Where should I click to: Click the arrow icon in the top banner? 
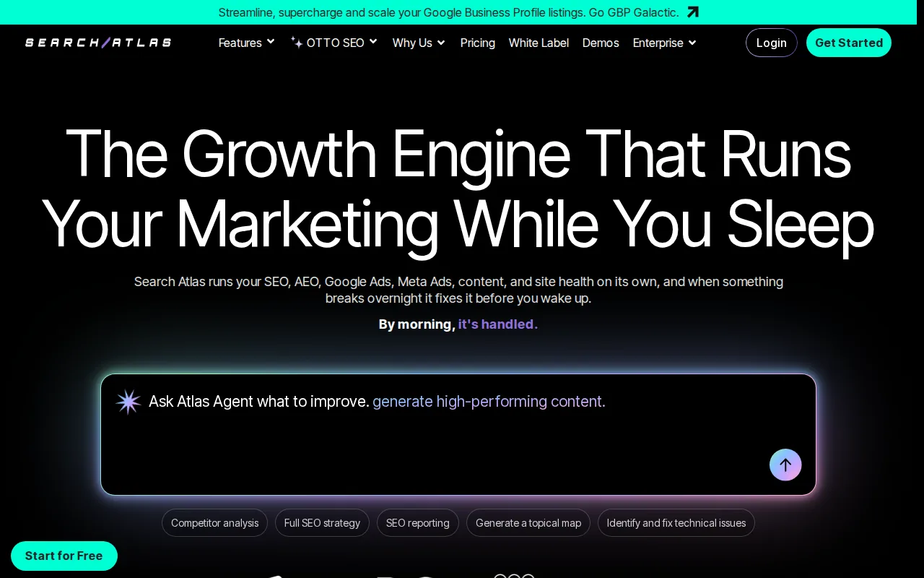(693, 12)
